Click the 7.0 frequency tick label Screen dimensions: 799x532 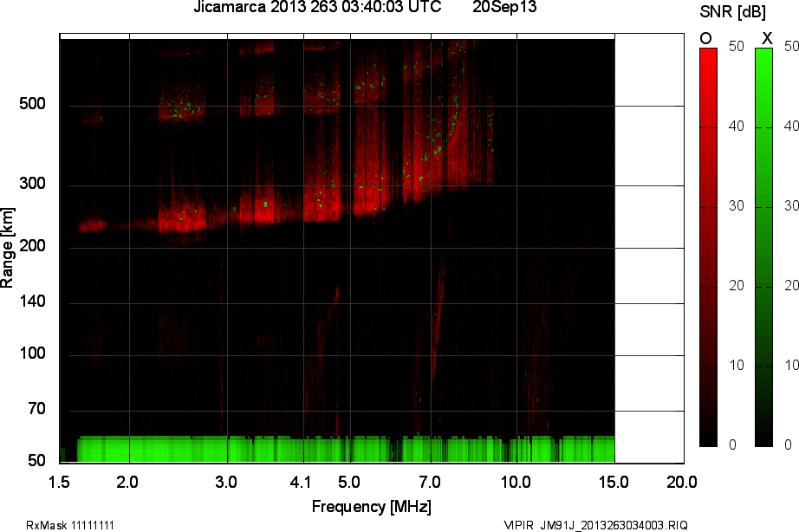point(430,482)
